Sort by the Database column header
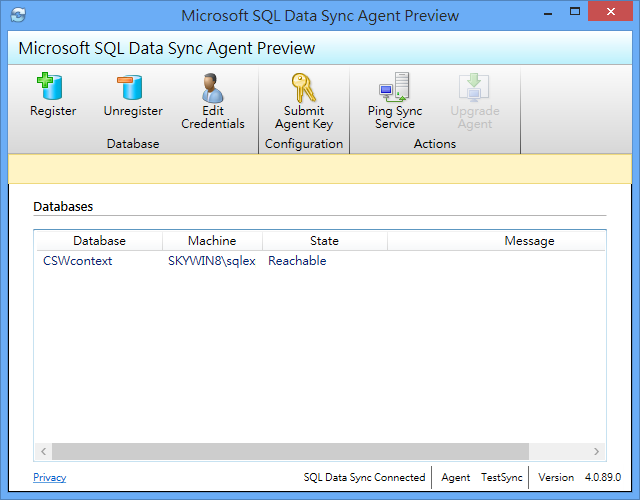The width and height of the screenshot is (640, 500). coord(99,241)
